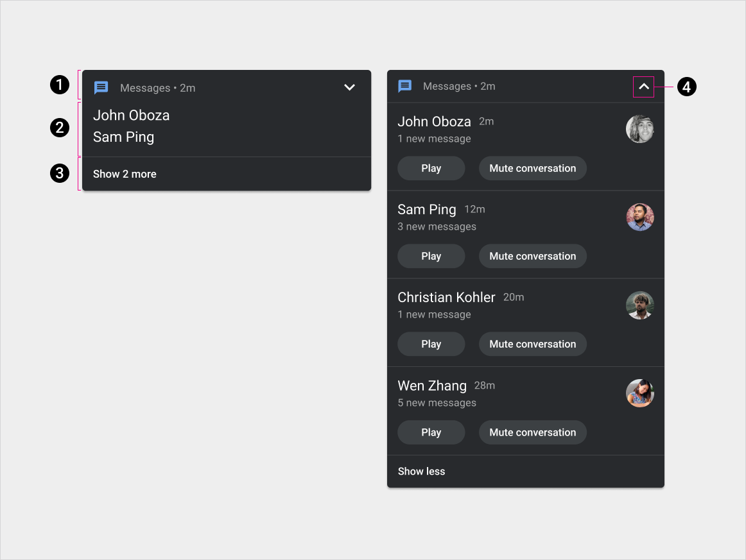The height and width of the screenshot is (560, 746).
Task: Mute conversation with John Oboza
Action: click(x=532, y=168)
